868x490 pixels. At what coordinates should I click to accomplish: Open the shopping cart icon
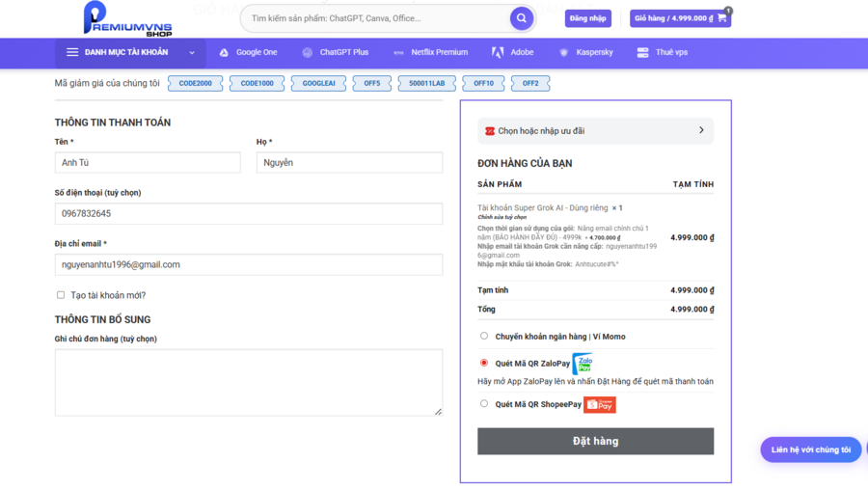tap(722, 17)
